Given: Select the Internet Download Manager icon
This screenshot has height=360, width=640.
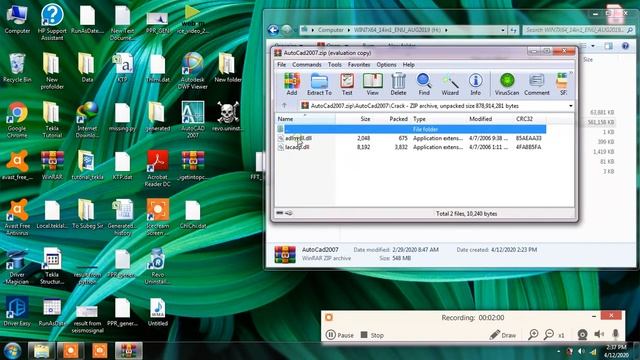Looking at the screenshot, I should point(87,120).
